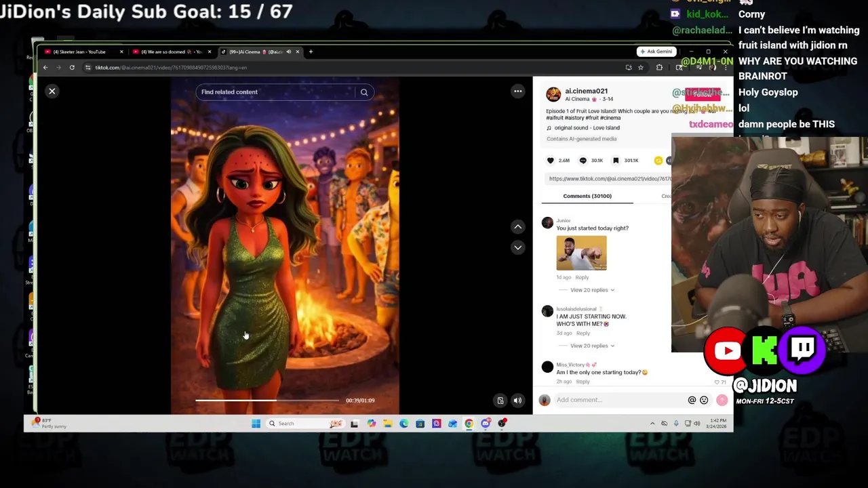Close the Skeeter Jean YouTube tab
Viewport: 868px width, 488px height.
coord(121,52)
